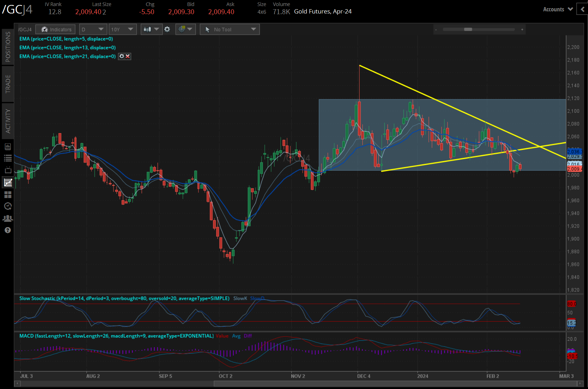Viewport: 588px width, 389px height.
Task: Expand the Accounts menu
Action: click(557, 10)
